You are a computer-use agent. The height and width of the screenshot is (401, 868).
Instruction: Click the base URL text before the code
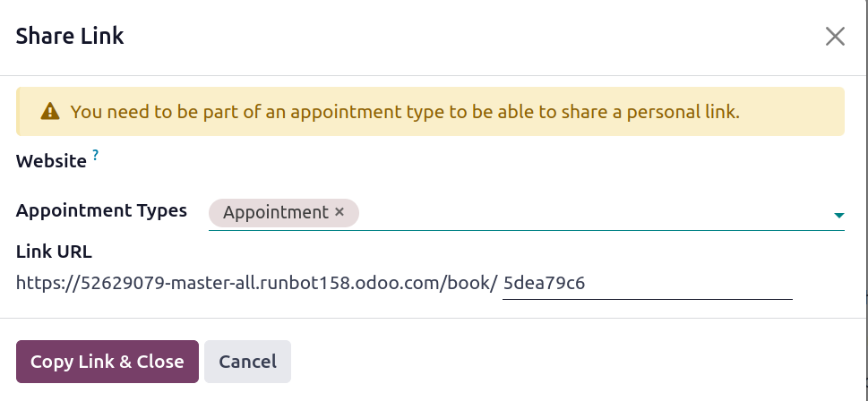click(x=256, y=284)
